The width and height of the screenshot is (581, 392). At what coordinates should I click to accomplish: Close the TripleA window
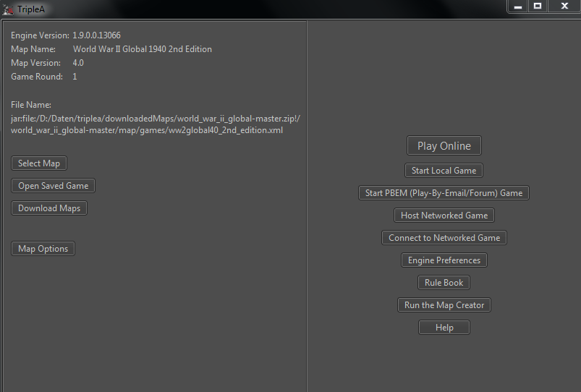pos(564,7)
